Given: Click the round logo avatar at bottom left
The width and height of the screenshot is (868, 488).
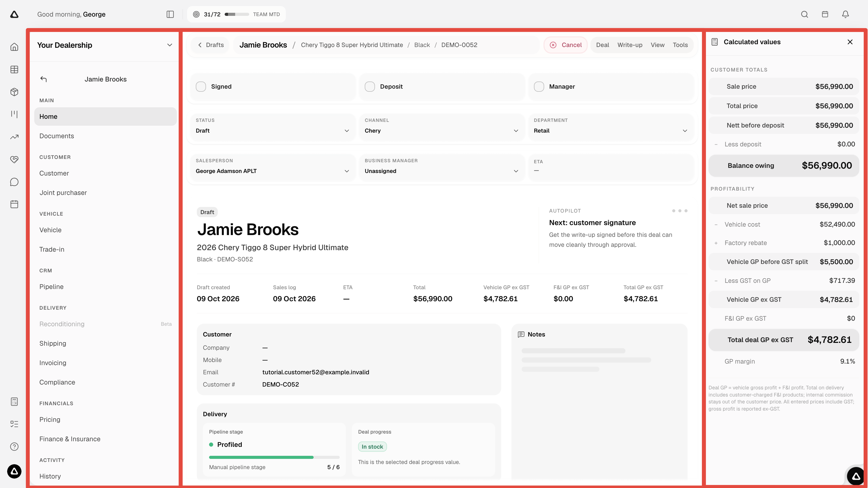Looking at the screenshot, I should click(x=14, y=471).
